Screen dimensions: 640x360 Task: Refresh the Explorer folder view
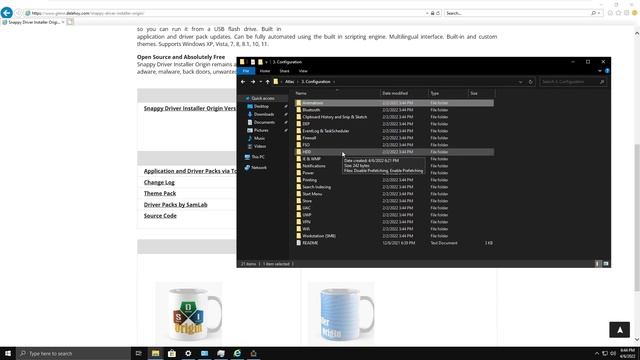pyautogui.click(x=530, y=82)
